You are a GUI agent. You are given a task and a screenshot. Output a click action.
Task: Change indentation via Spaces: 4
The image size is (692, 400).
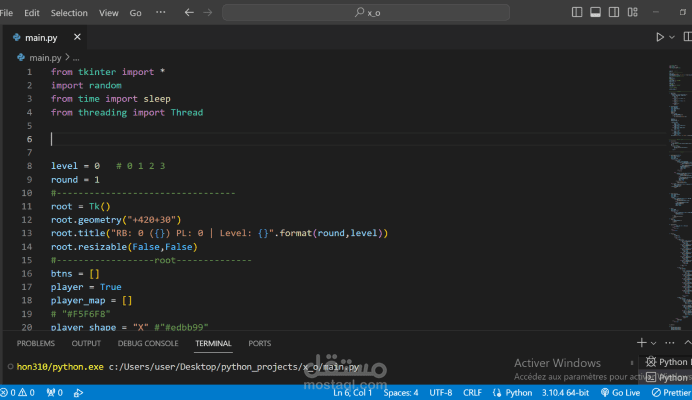(401, 392)
